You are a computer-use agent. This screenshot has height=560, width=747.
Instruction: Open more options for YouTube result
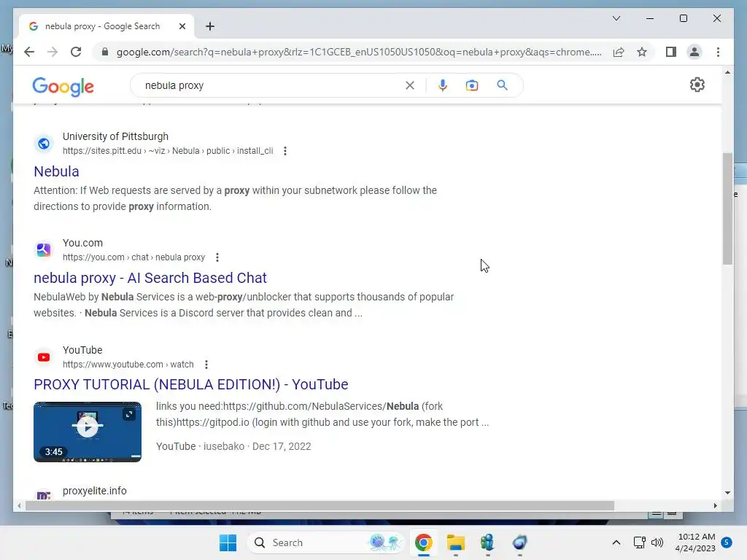pyautogui.click(x=206, y=365)
